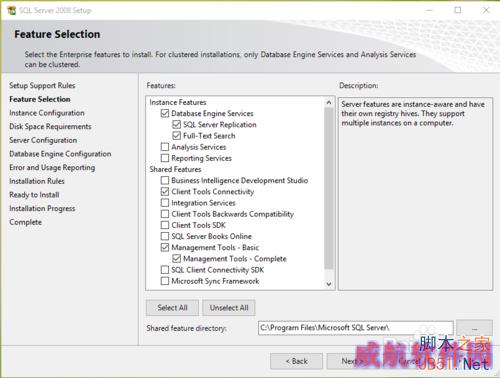
Task: Click the Unselect All button
Action: pyautogui.click(x=229, y=308)
